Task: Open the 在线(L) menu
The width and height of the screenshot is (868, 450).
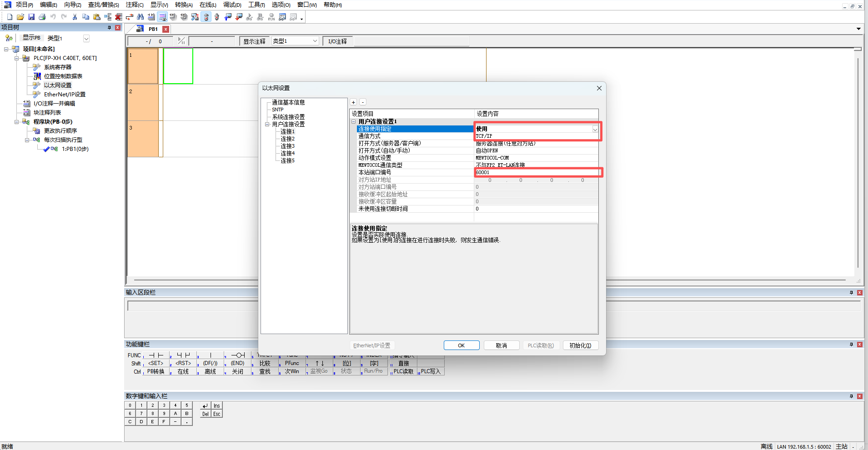Action: tap(208, 5)
